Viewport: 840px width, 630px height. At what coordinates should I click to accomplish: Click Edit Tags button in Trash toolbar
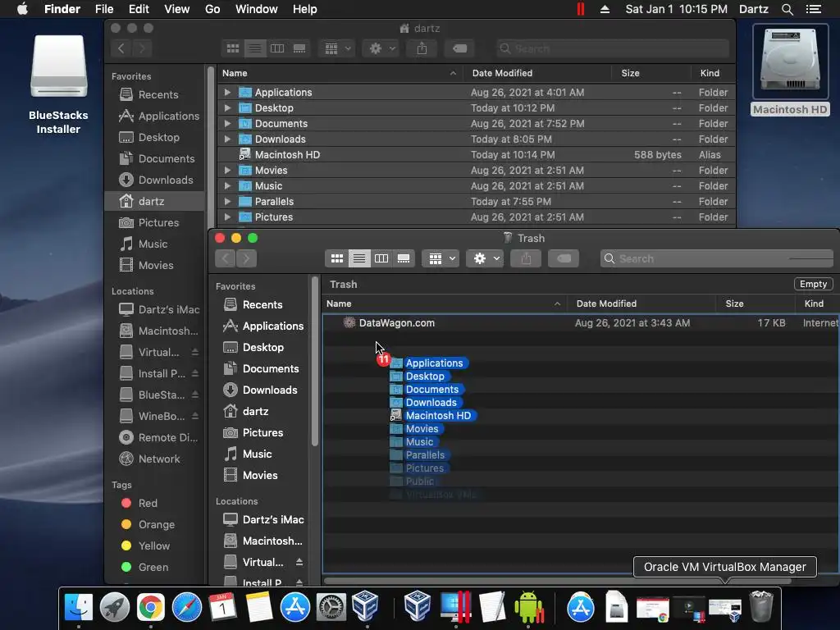(x=564, y=258)
